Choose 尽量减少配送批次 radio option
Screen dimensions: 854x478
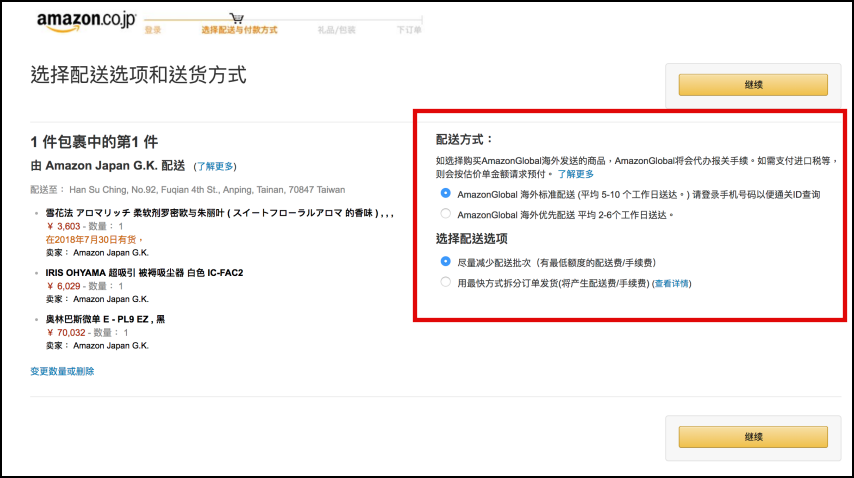[x=446, y=261]
